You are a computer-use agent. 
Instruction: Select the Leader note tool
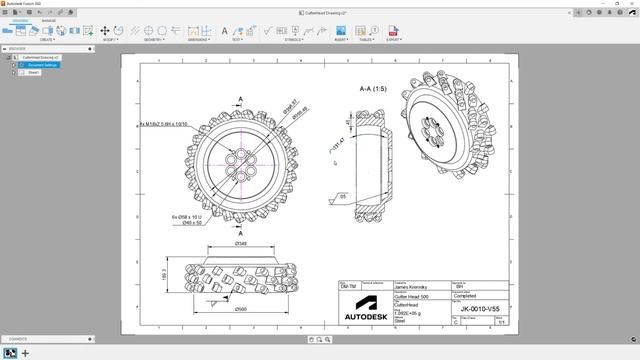pos(238,31)
